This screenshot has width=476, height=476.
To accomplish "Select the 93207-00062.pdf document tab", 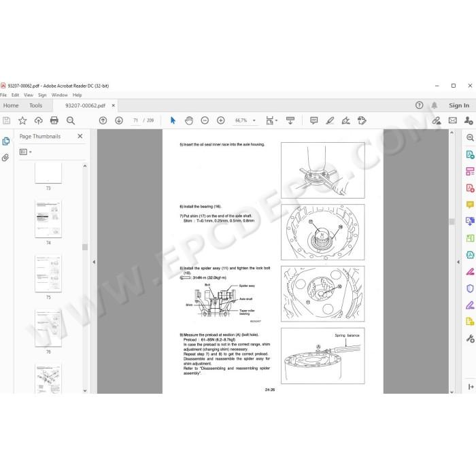I will click(85, 105).
